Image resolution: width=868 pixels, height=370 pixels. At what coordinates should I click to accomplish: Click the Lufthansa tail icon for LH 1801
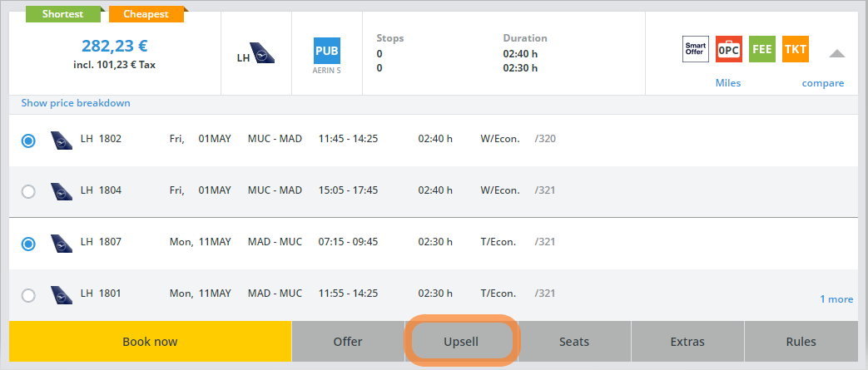click(x=61, y=294)
